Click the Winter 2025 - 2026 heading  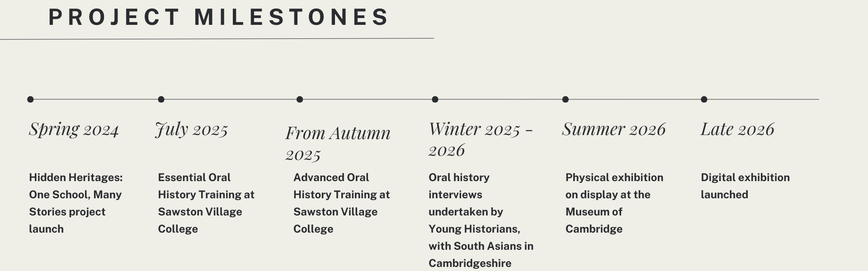[x=480, y=139]
